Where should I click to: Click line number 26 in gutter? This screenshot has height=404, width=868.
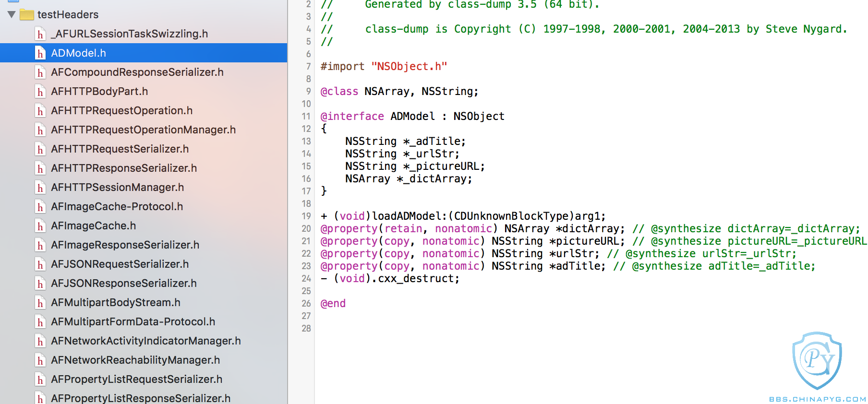[306, 303]
